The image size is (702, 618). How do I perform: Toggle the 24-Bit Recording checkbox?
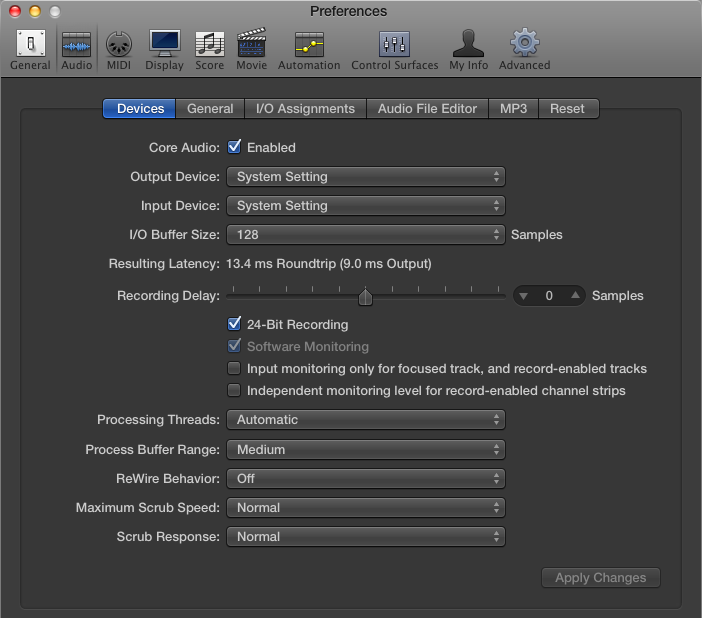tap(235, 324)
